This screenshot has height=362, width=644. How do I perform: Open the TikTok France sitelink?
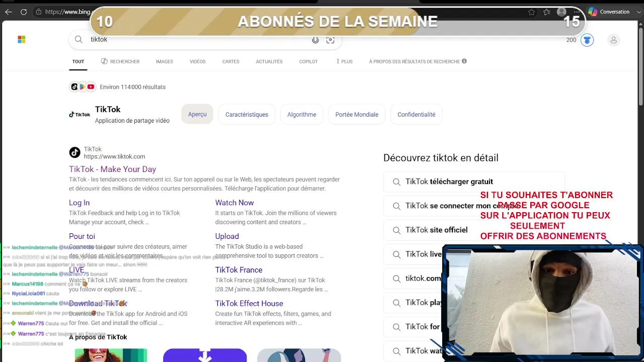pyautogui.click(x=239, y=270)
